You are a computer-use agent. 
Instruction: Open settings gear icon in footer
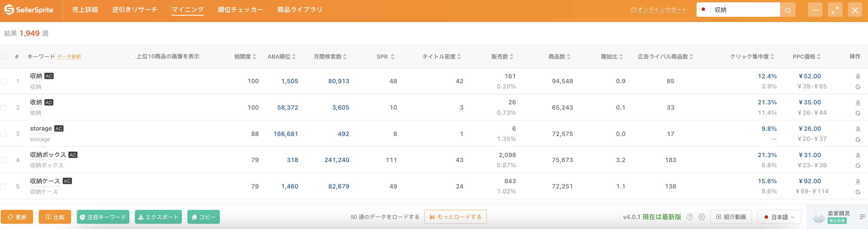click(701, 217)
